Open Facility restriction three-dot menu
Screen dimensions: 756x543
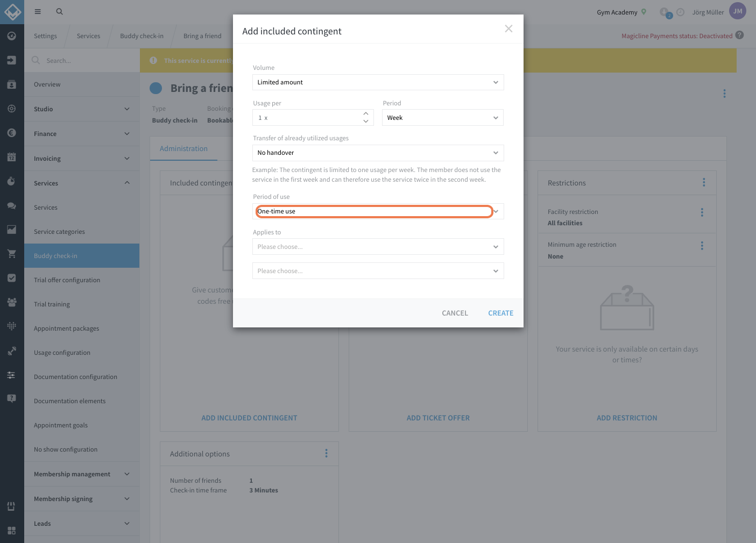(702, 212)
